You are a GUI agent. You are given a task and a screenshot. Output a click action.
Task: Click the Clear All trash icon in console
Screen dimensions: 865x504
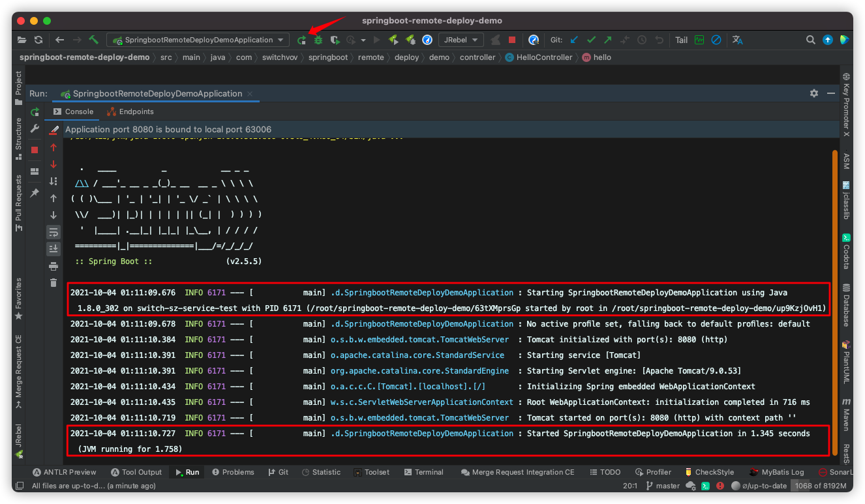(x=53, y=282)
